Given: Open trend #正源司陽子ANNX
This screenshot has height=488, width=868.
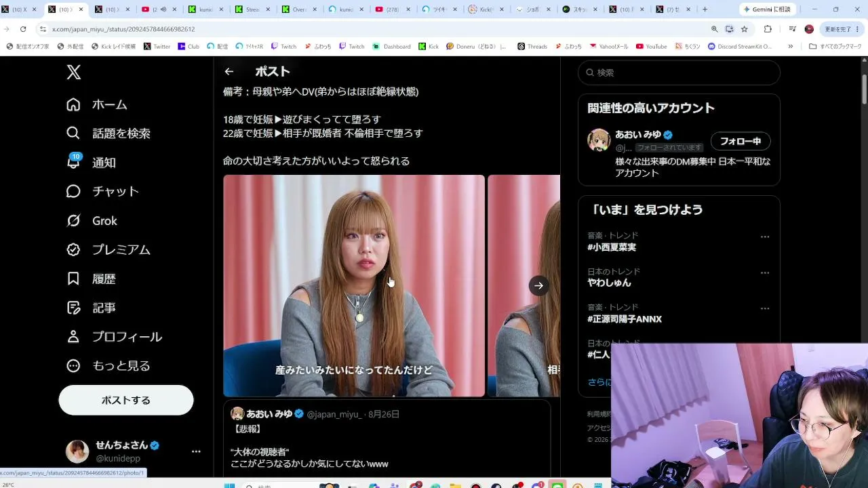Looking at the screenshot, I should pos(625,319).
